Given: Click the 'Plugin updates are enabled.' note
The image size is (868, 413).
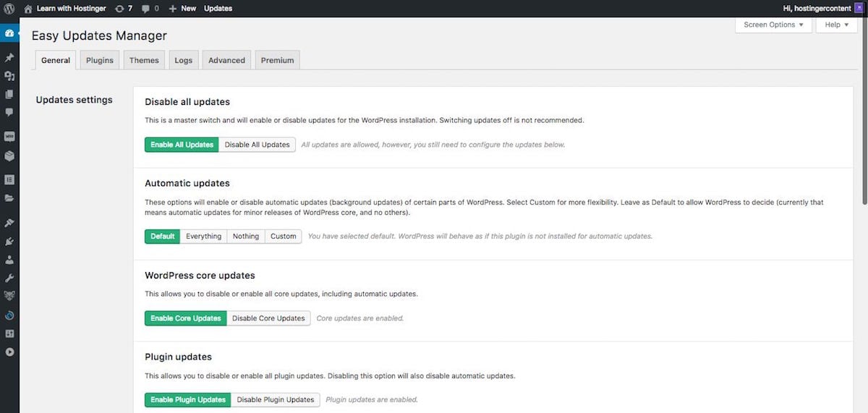Looking at the screenshot, I should pyautogui.click(x=372, y=400).
